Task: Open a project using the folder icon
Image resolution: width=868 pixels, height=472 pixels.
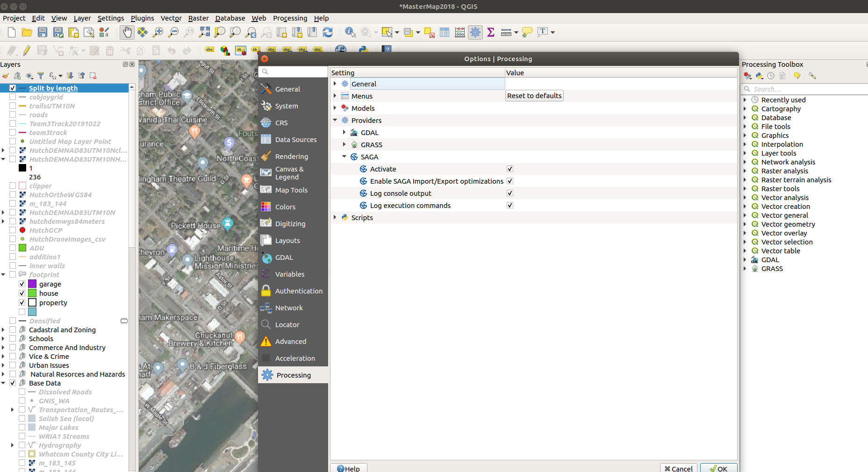Action: 27,32
